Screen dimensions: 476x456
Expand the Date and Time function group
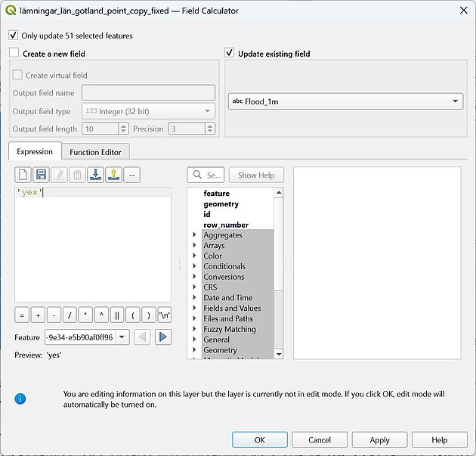coord(194,297)
